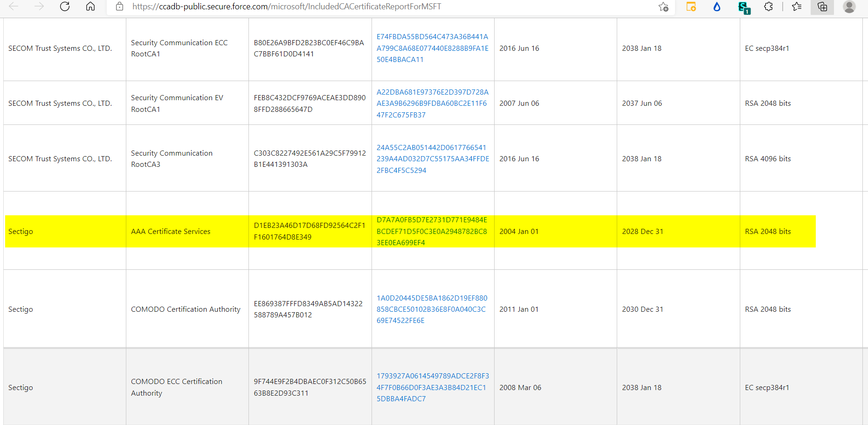Select the '2030 Dec 31' expiry date

642,309
